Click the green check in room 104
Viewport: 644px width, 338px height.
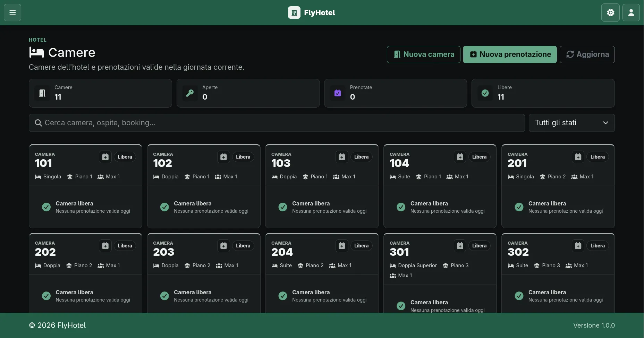[x=401, y=207]
